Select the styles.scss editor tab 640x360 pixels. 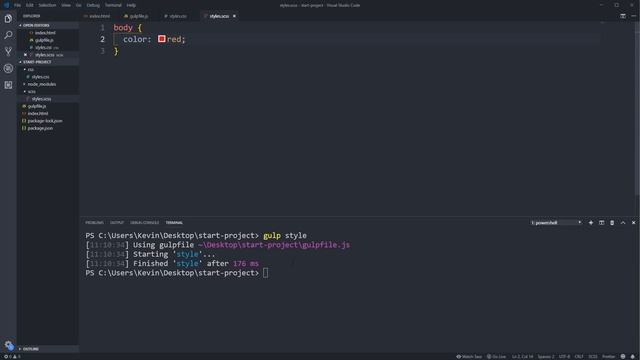click(219, 16)
